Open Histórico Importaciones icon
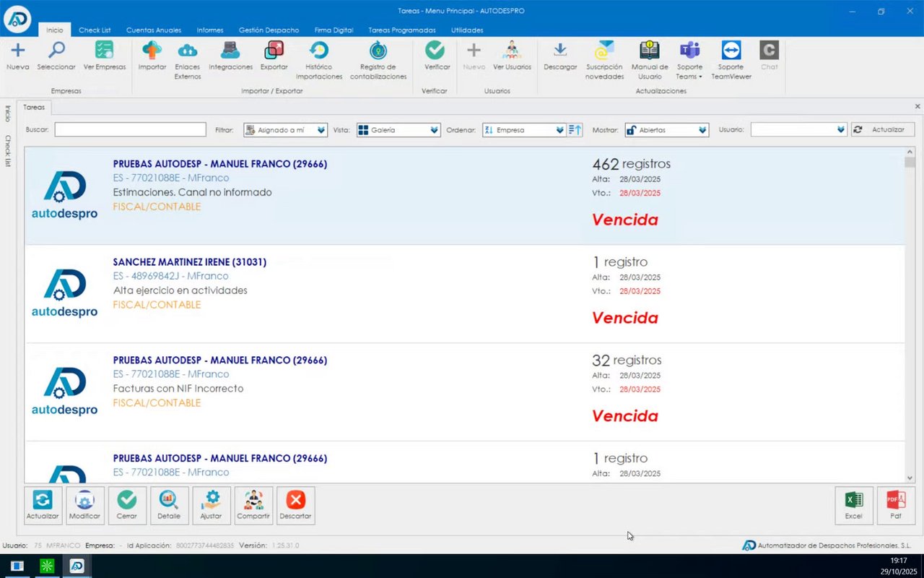The width and height of the screenshot is (924, 578). [x=318, y=51]
